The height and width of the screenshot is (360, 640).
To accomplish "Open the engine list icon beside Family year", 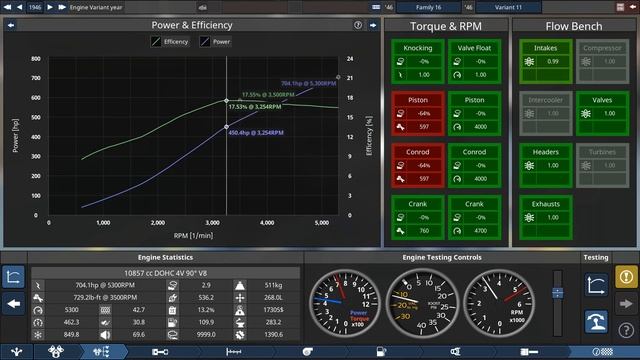I will tap(376, 7).
